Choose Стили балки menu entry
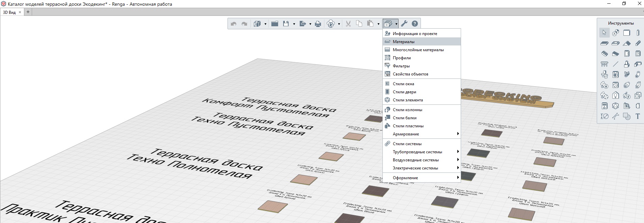 click(422, 118)
